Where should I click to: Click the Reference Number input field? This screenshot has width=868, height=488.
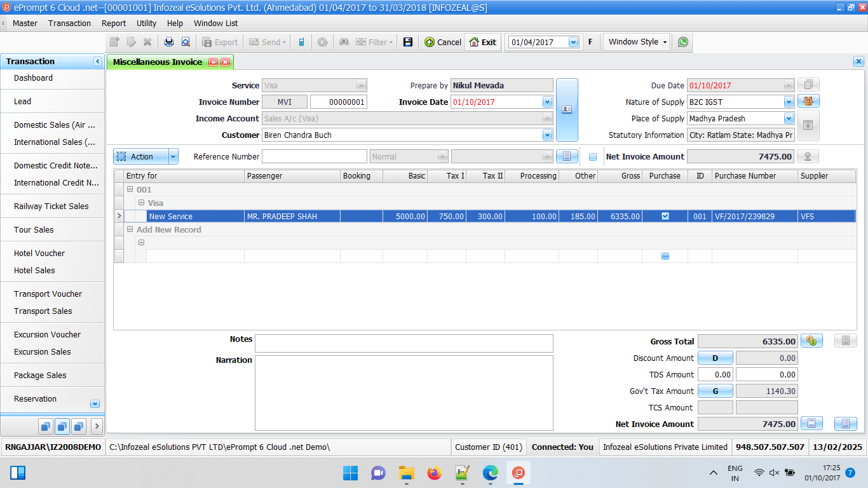click(315, 156)
